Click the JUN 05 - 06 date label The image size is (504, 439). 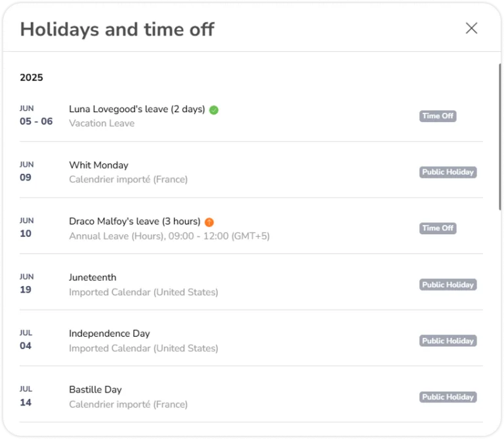(36, 115)
